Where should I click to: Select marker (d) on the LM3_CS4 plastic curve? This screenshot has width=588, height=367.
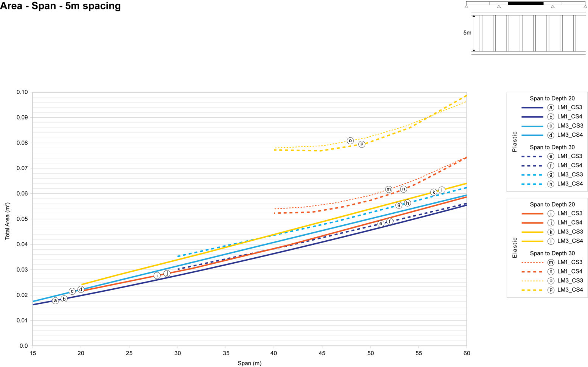tap(81, 289)
